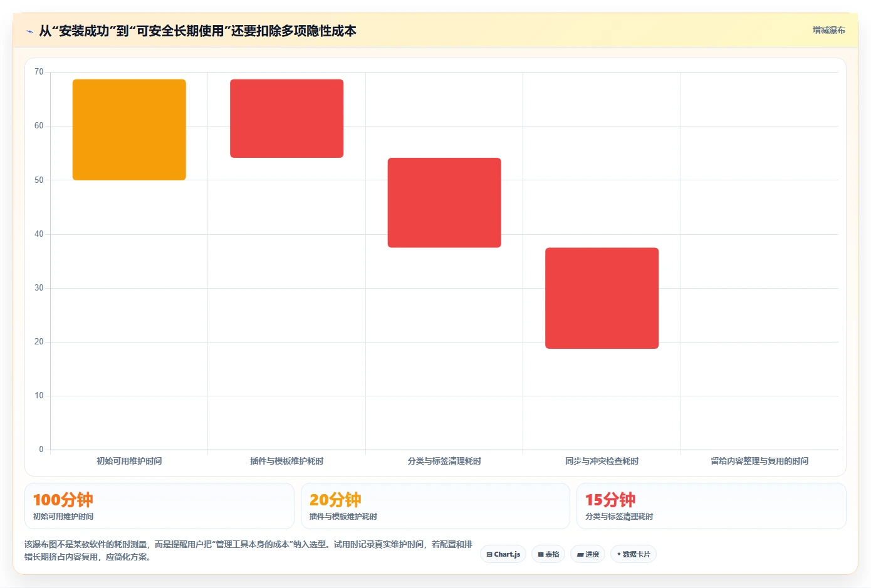Click x-axis label 留给内容整理与复用的时间
Screen dimensions: 871x588
[759, 461]
